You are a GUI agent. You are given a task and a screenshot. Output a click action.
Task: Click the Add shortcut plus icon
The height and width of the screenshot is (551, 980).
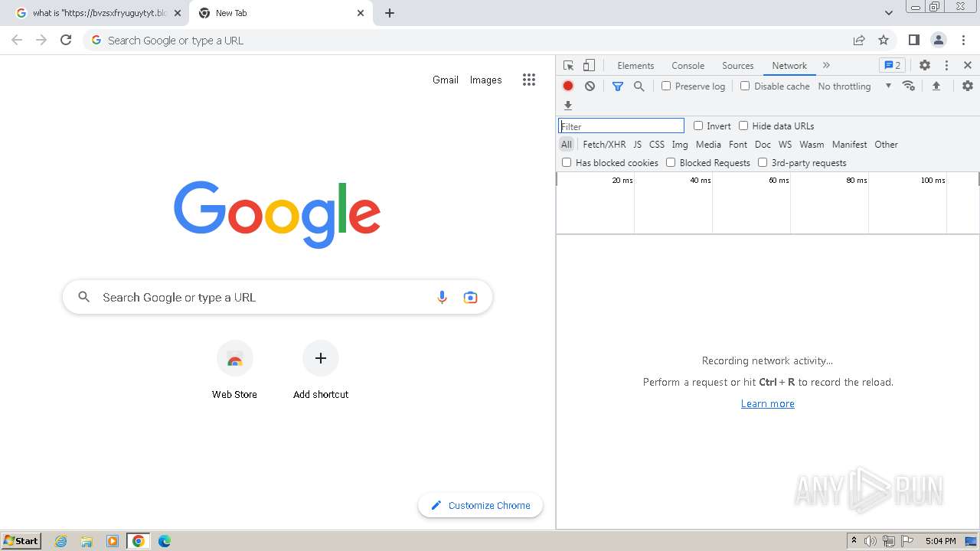tap(321, 358)
